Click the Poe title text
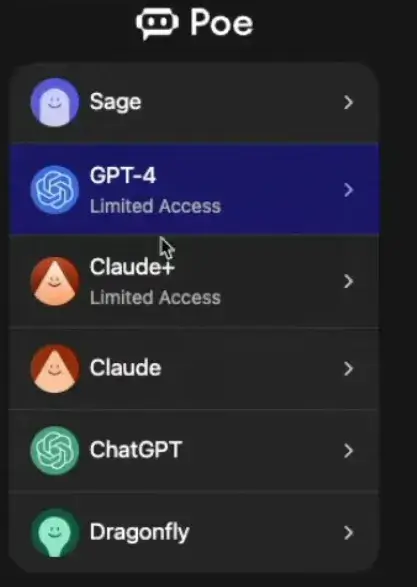This screenshot has height=587, width=417. (222, 23)
